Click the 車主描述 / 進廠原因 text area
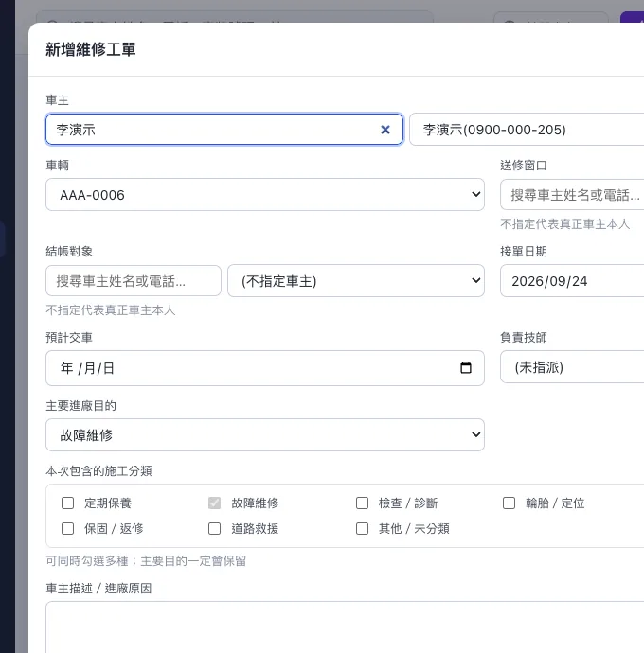This screenshot has height=653, width=644. point(345,627)
